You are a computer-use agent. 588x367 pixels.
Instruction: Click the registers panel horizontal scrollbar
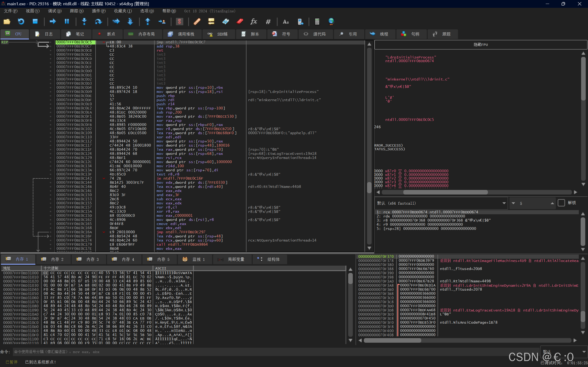click(445, 192)
